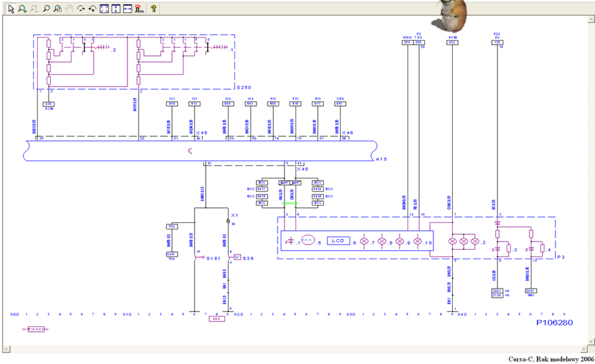The height and width of the screenshot is (364, 595).
Task: Open help with question mark icon
Action: coord(154,9)
